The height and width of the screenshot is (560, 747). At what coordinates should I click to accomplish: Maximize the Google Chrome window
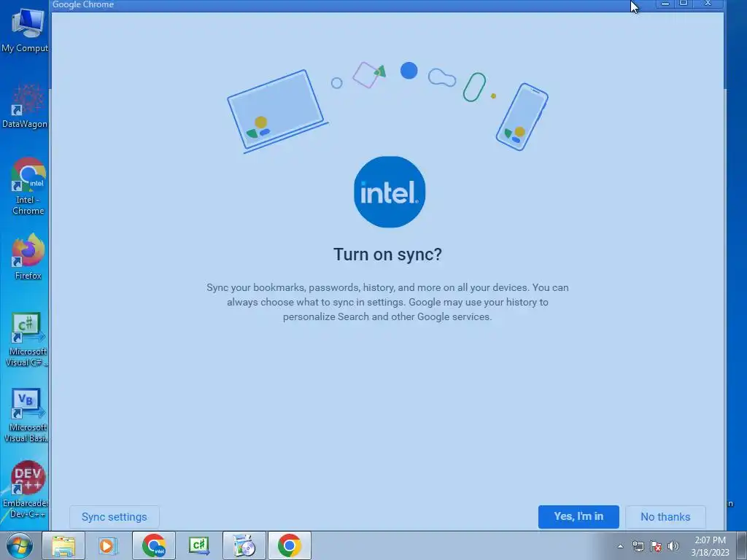[684, 4]
